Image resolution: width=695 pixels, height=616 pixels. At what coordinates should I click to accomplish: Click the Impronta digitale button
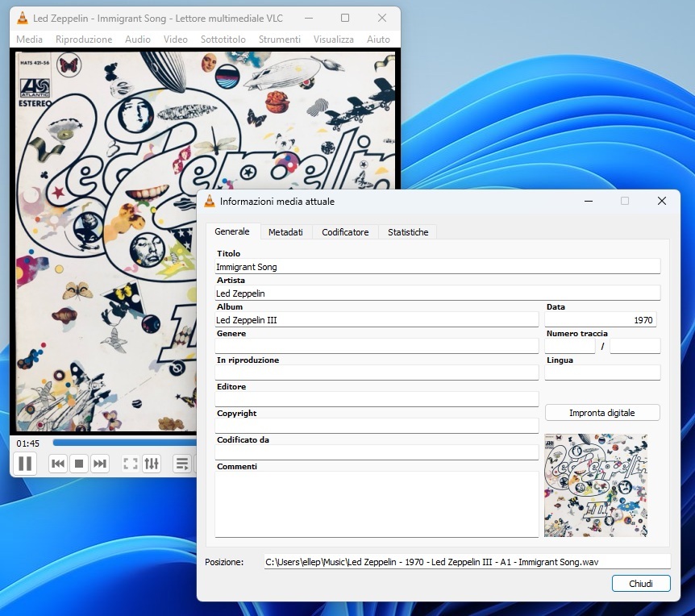pyautogui.click(x=602, y=413)
